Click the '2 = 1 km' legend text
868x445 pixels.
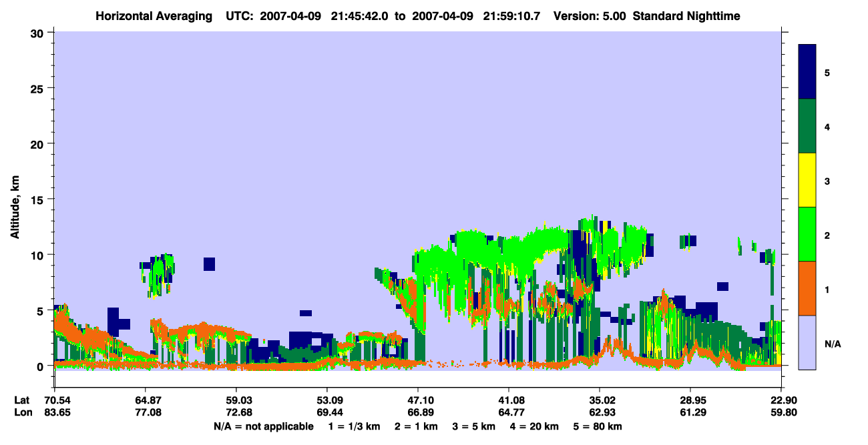[415, 426]
